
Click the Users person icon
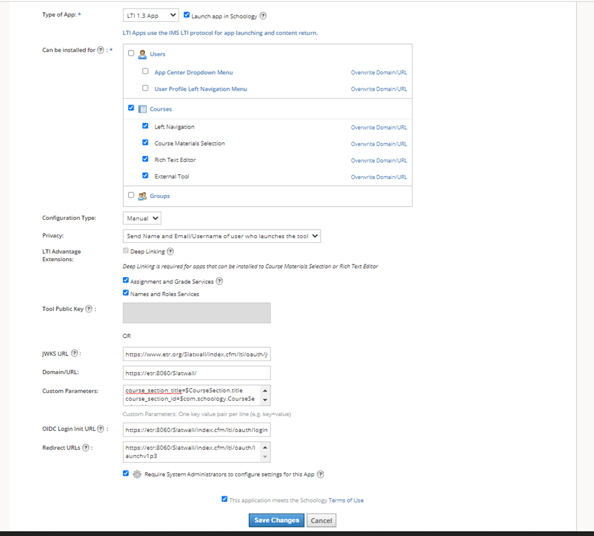click(x=142, y=54)
